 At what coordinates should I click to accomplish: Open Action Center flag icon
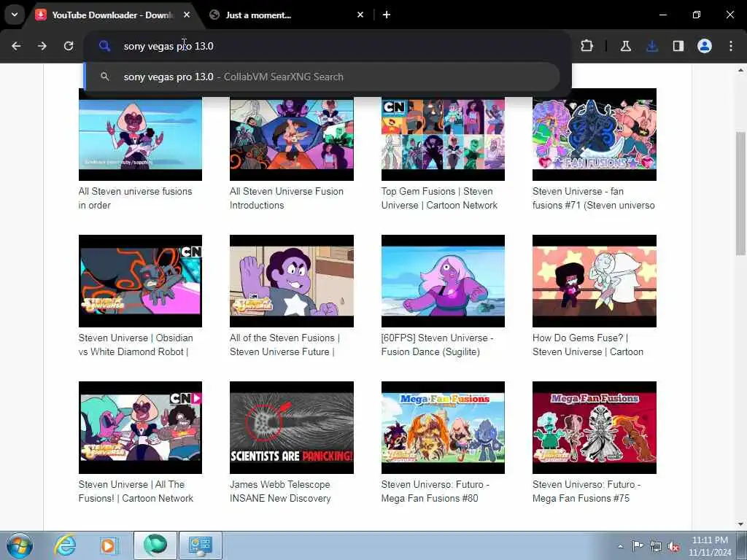point(637,545)
